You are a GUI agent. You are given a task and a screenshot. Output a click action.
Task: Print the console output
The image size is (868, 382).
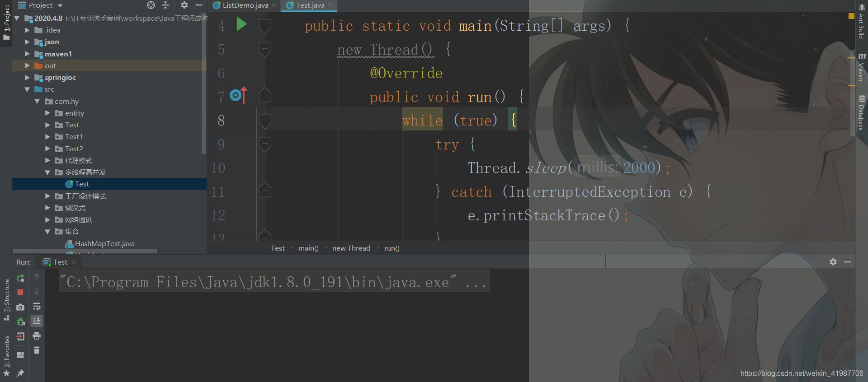37,336
